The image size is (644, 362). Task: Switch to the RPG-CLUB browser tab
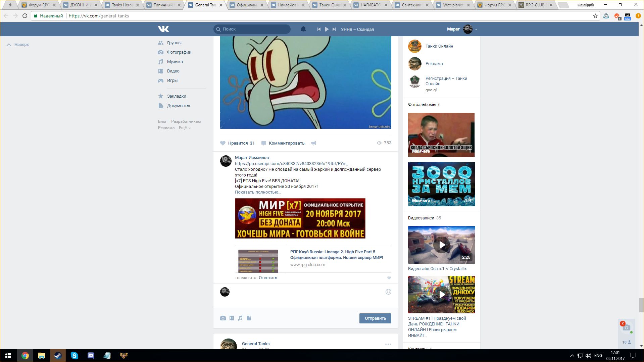point(535,5)
